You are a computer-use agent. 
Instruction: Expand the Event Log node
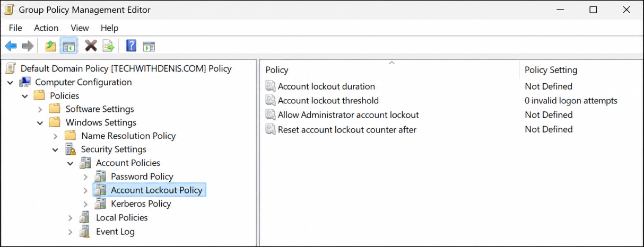pos(71,232)
